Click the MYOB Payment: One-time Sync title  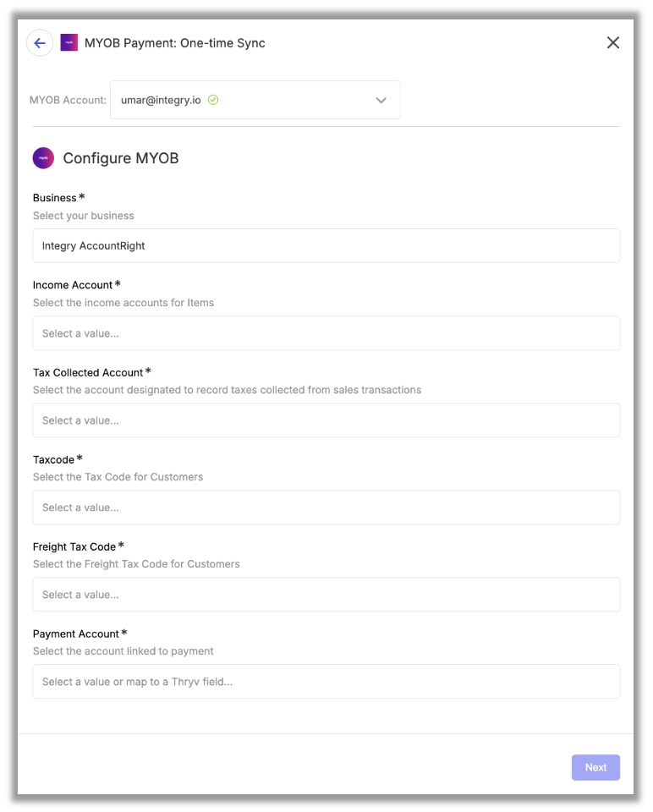(174, 43)
